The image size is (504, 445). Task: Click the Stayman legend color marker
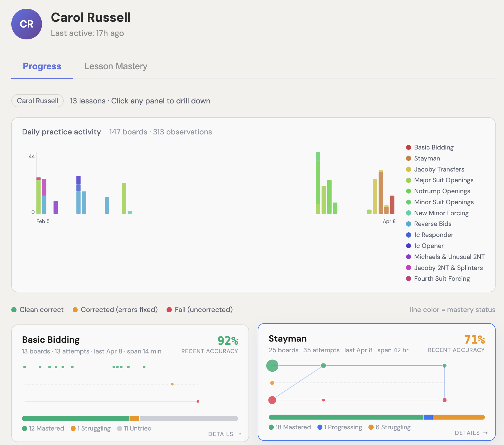click(408, 158)
